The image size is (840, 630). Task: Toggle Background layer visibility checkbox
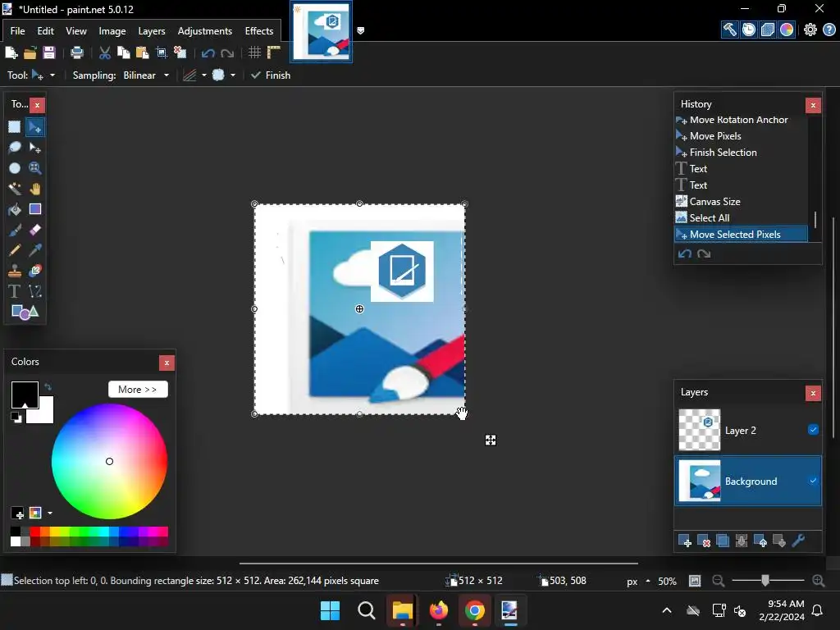[813, 481]
